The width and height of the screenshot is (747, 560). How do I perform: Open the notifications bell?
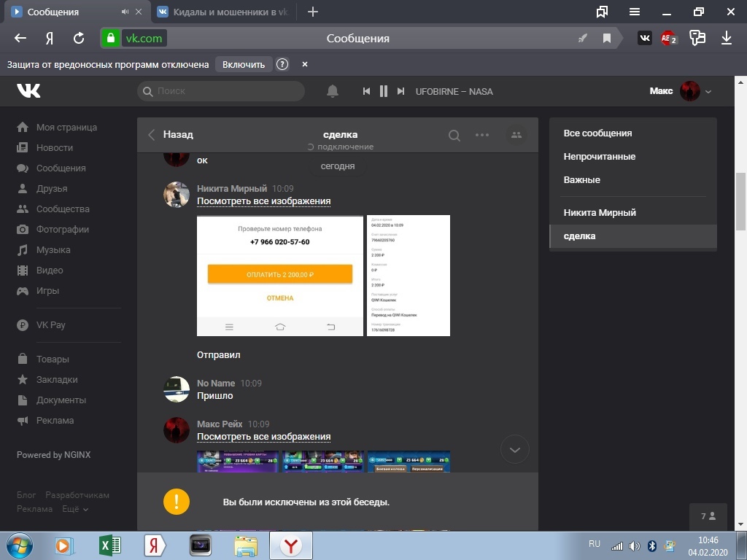click(x=333, y=91)
